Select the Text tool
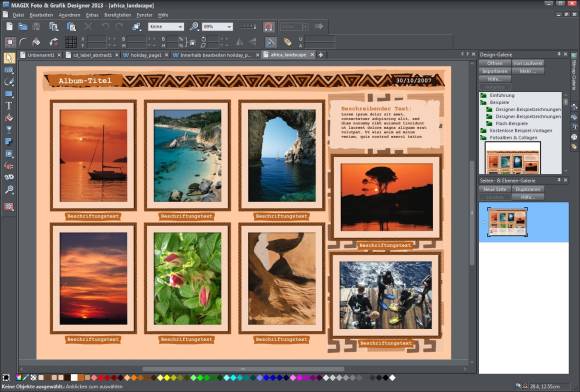 click(9, 106)
